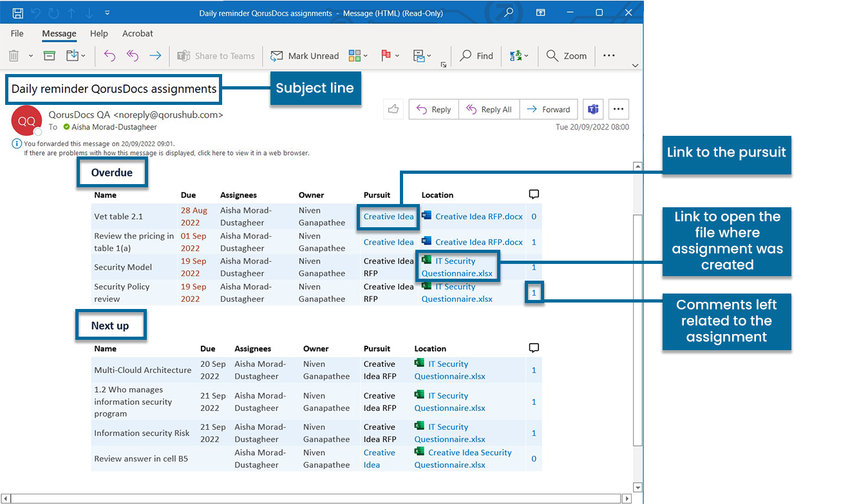Open Ribbon Display Options in the title bar

pos(541,12)
